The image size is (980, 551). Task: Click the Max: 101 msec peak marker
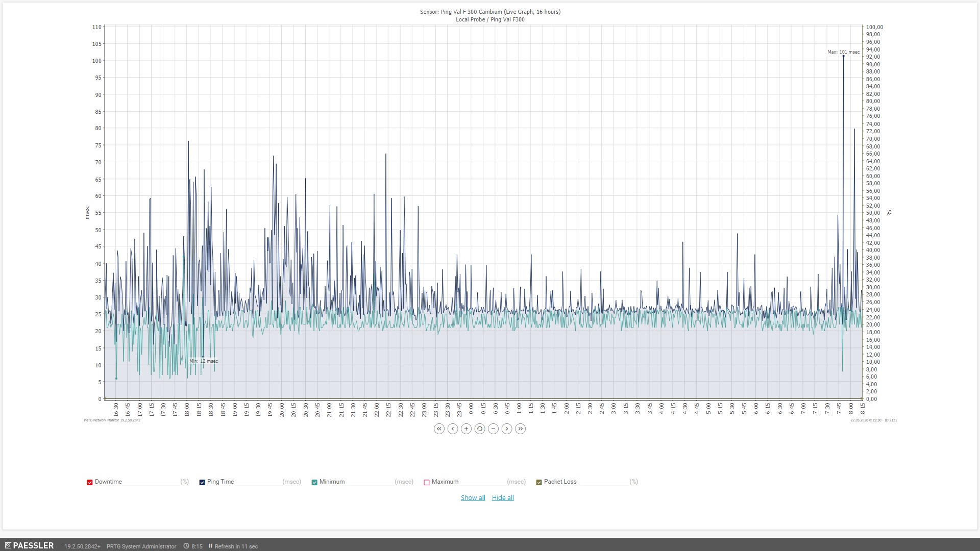[843, 56]
